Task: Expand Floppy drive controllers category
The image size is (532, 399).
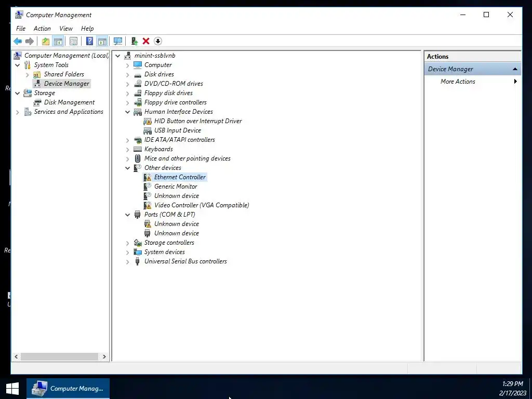Action: click(x=128, y=102)
